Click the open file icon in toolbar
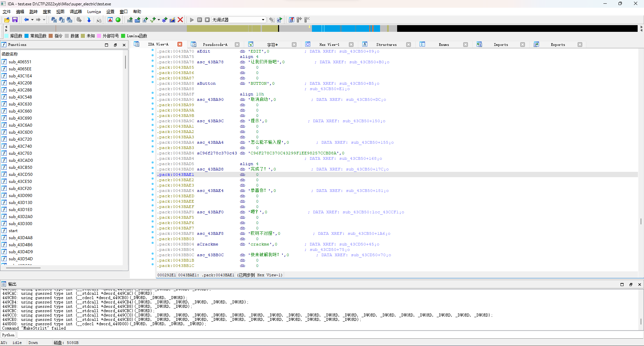Screen dimensions: 644x346 [7, 20]
